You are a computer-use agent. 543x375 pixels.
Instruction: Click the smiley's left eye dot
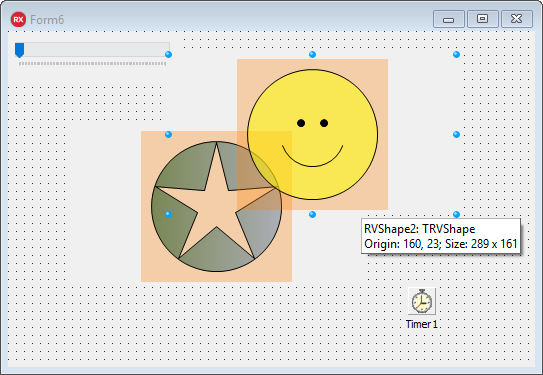[x=301, y=123]
